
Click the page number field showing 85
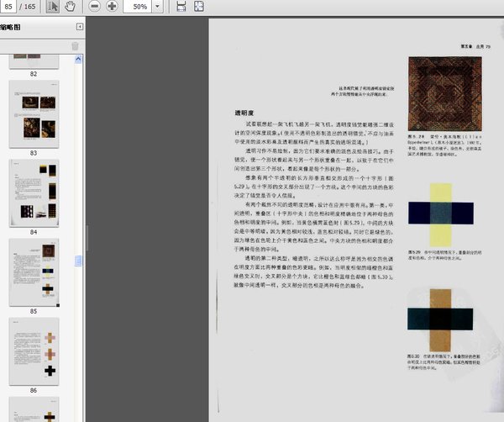pos(8,7)
